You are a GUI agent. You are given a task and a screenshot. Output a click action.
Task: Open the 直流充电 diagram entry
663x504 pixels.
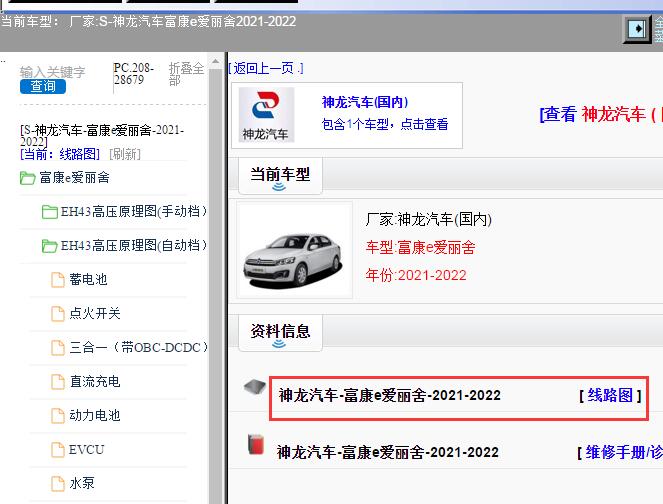(x=95, y=381)
